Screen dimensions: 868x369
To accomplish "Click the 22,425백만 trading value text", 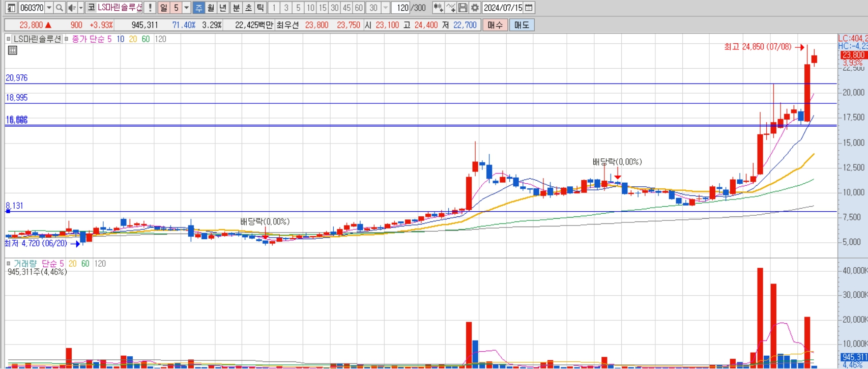I will point(254,25).
